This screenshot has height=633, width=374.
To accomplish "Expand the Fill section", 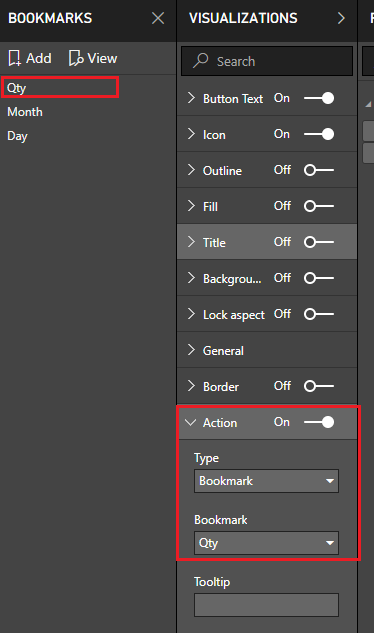I will pos(191,206).
